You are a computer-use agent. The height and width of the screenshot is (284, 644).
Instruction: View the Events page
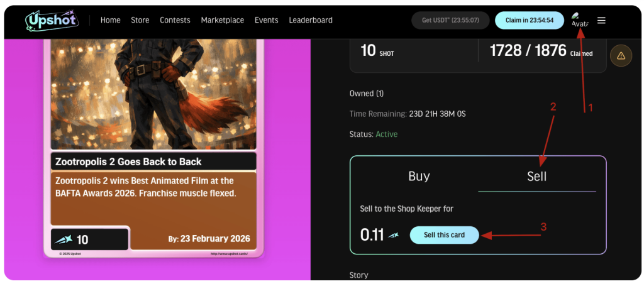click(x=266, y=20)
